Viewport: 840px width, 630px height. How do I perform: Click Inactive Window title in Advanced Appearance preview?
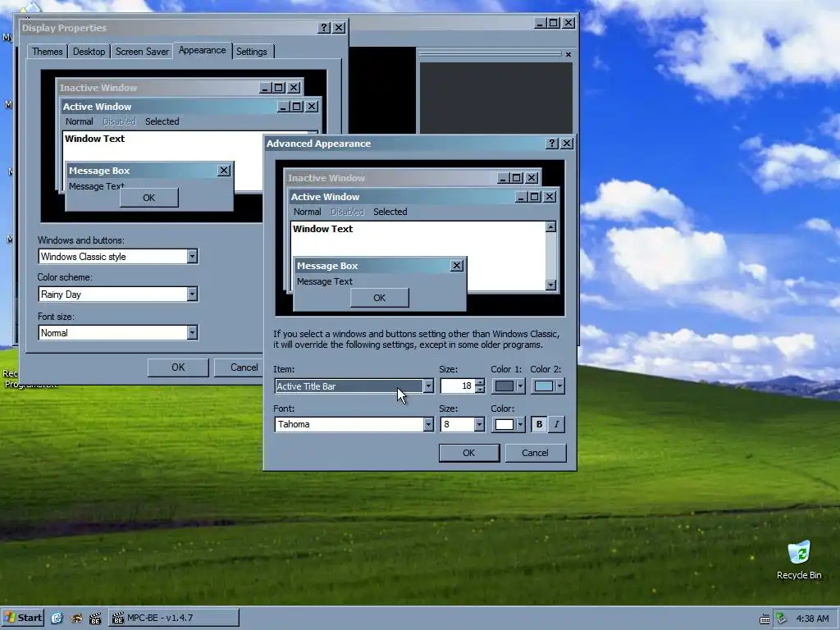pos(326,178)
